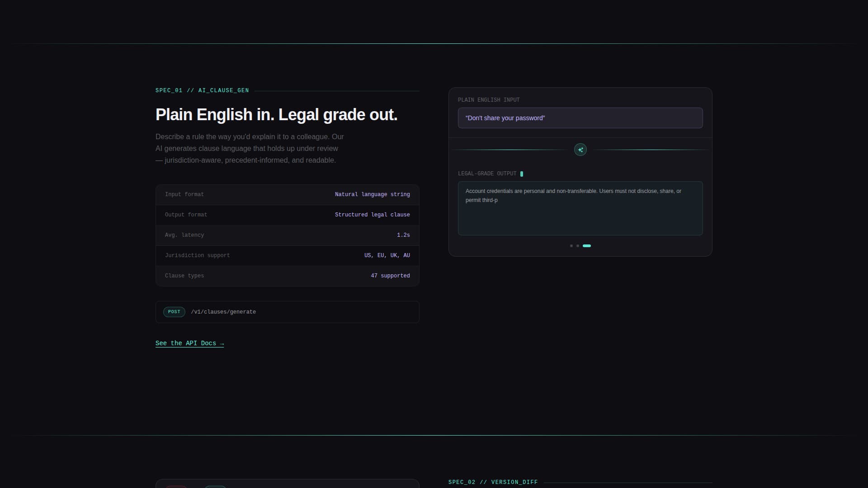Click the Plain English in heading
The width and height of the screenshot is (868, 488).
276,115
